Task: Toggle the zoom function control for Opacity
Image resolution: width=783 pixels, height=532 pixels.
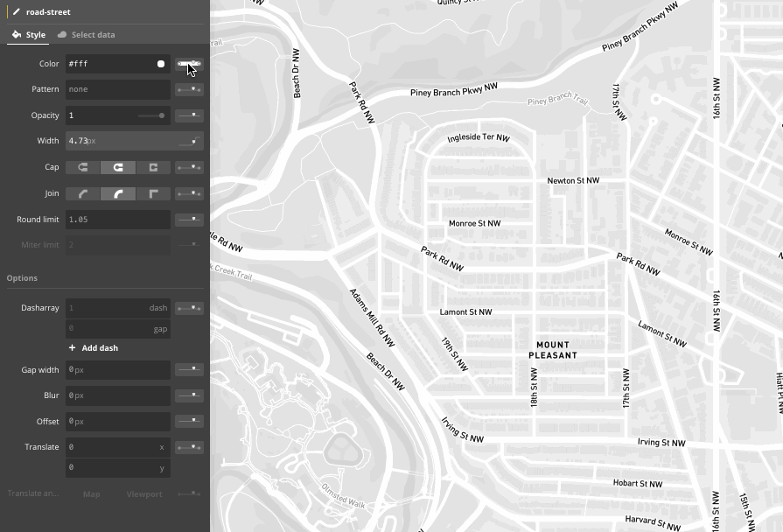Action: [189, 115]
